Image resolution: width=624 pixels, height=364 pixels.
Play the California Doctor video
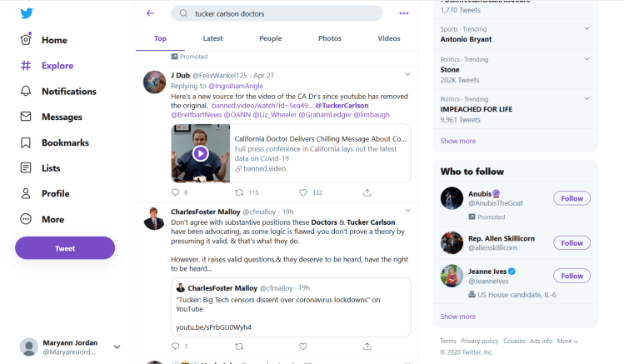click(x=201, y=153)
